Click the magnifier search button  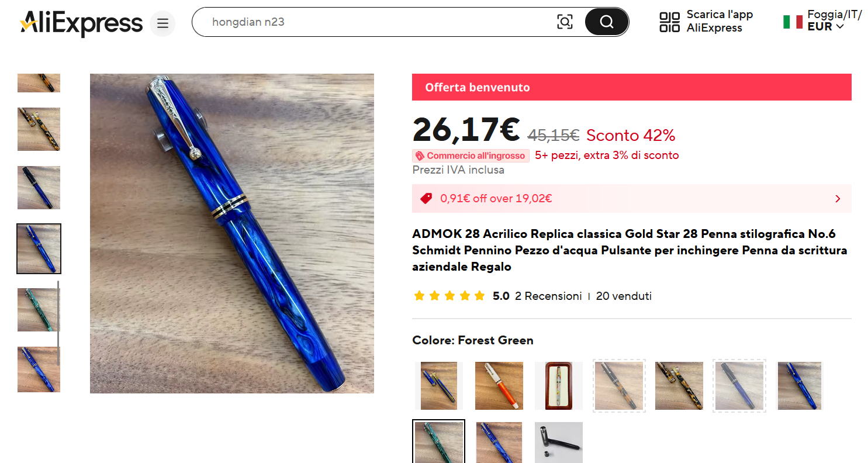[607, 22]
